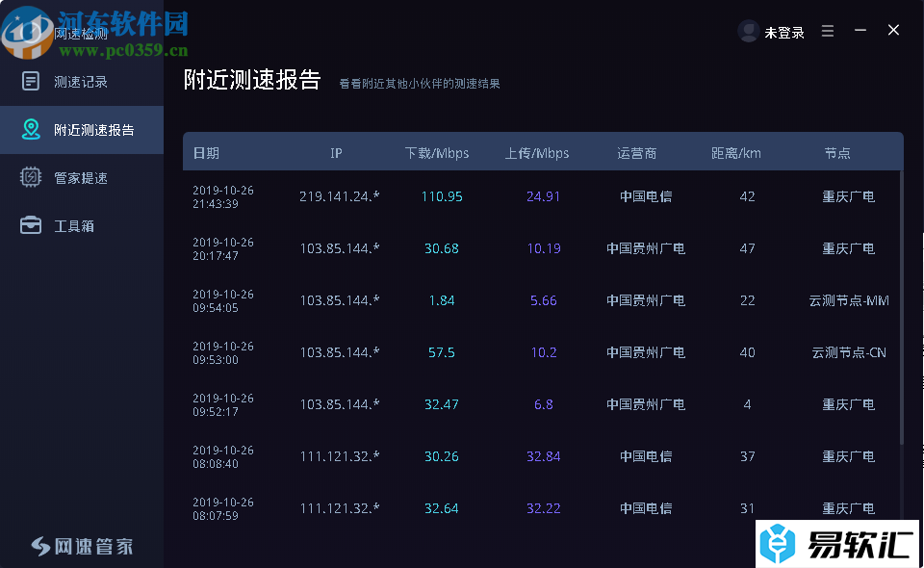924x568 pixels.
Task: Click node 云测节点-MM
Action: (849, 300)
